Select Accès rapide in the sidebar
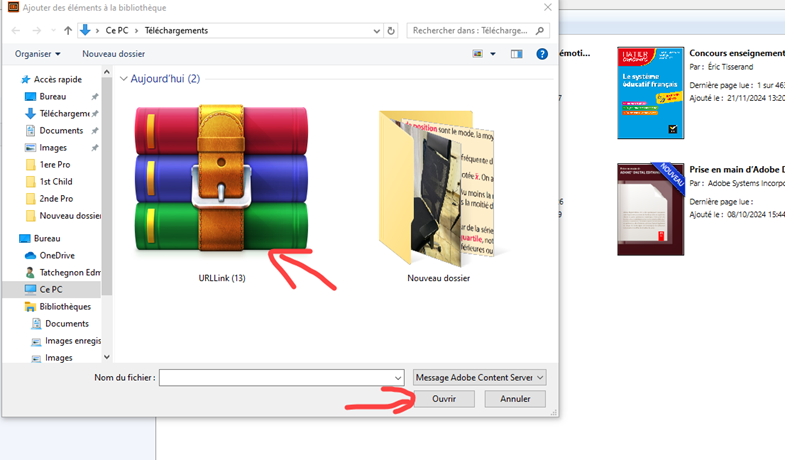 (x=58, y=79)
